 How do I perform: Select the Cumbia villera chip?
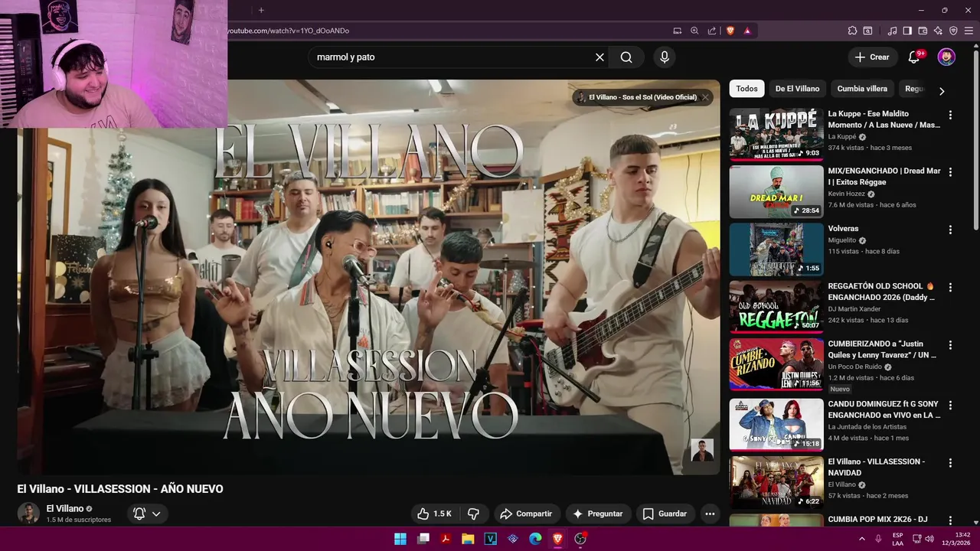tap(862, 89)
